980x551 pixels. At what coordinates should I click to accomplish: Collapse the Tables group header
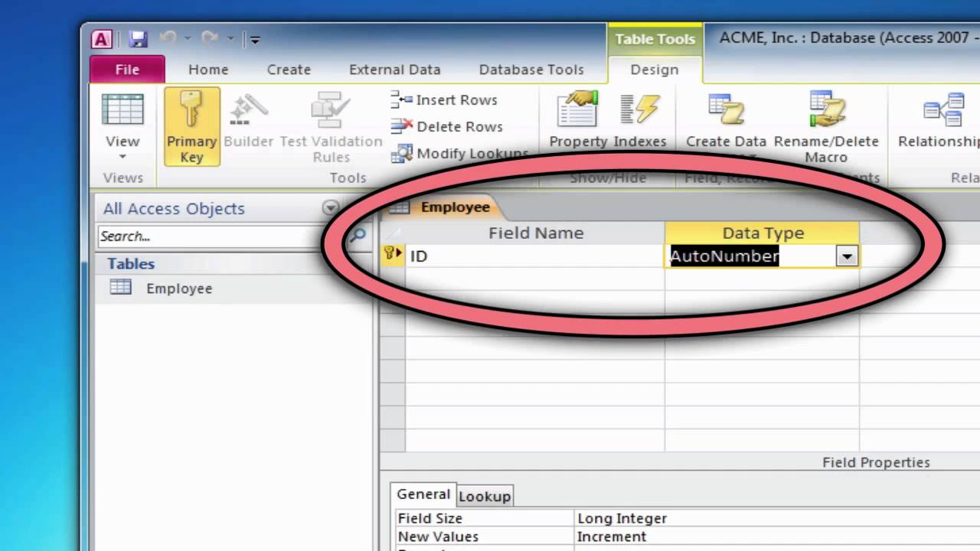(233, 263)
